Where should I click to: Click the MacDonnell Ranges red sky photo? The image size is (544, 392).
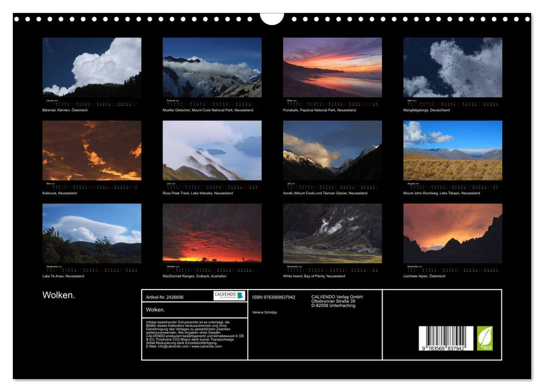(212, 233)
